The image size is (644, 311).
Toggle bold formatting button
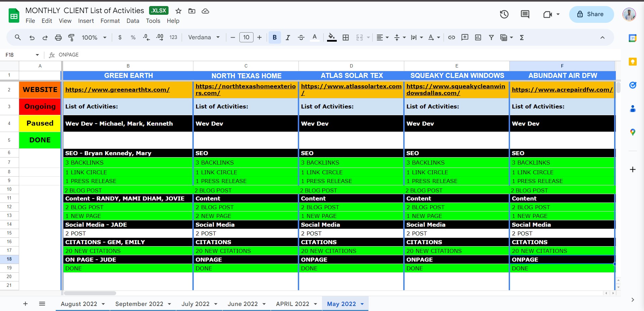pyautogui.click(x=275, y=38)
